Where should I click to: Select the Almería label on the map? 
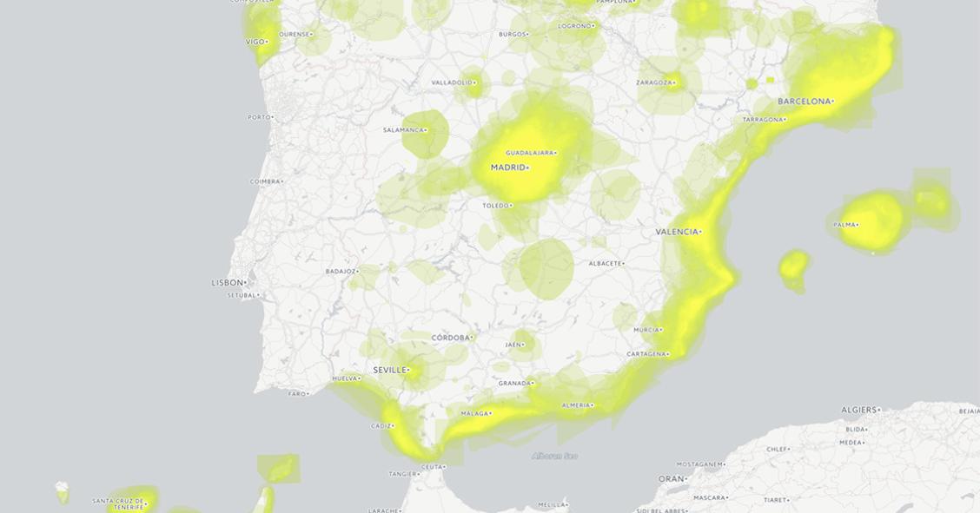pos(578,404)
